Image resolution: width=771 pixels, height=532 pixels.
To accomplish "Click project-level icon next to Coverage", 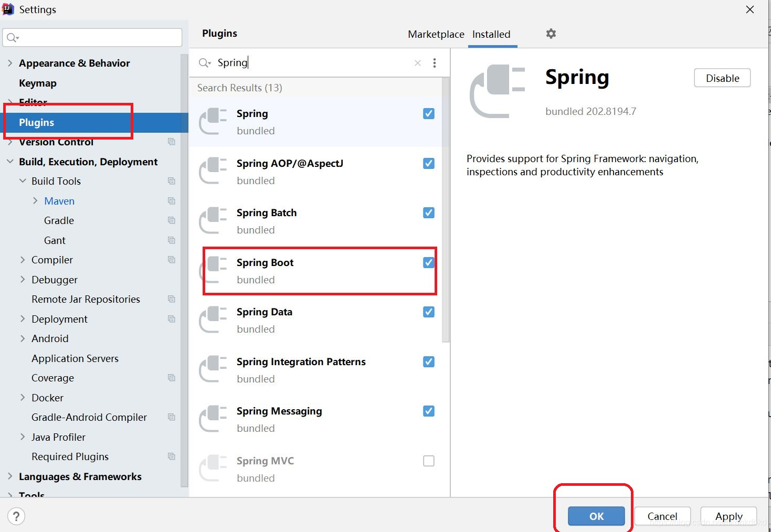I will coord(171,378).
